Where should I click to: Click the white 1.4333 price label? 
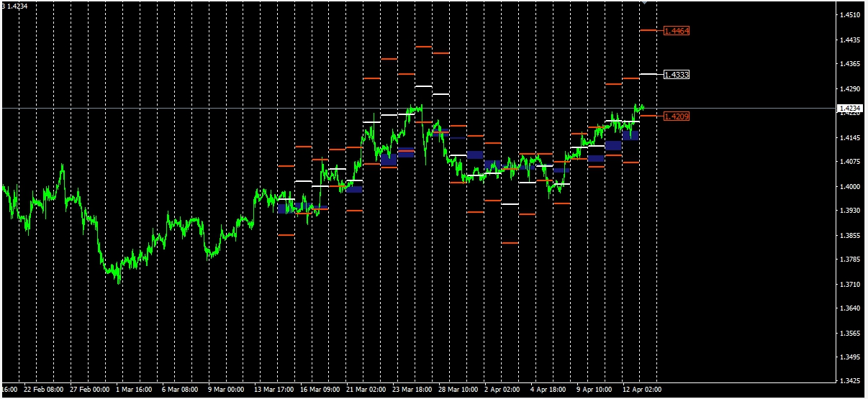[677, 75]
